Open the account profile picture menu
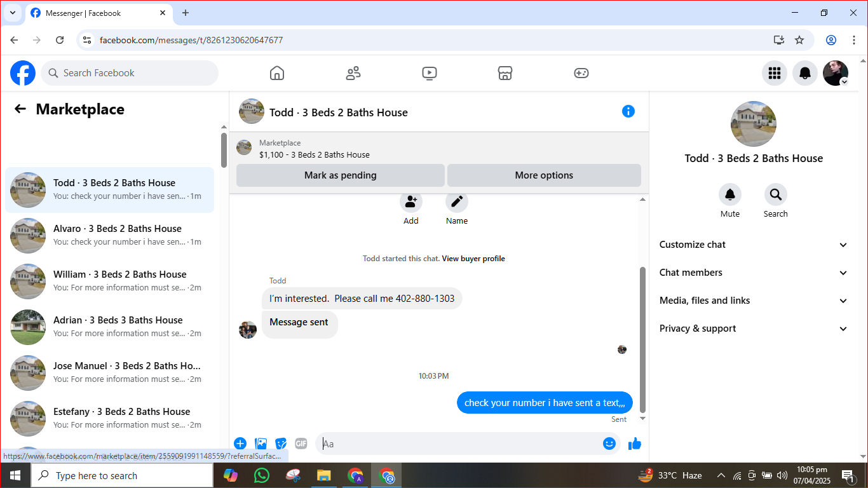This screenshot has height=488, width=868. tap(836, 73)
